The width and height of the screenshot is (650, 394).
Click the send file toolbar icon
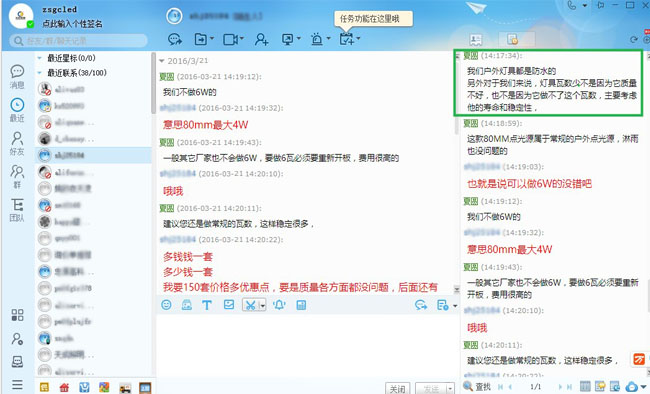pos(201,39)
